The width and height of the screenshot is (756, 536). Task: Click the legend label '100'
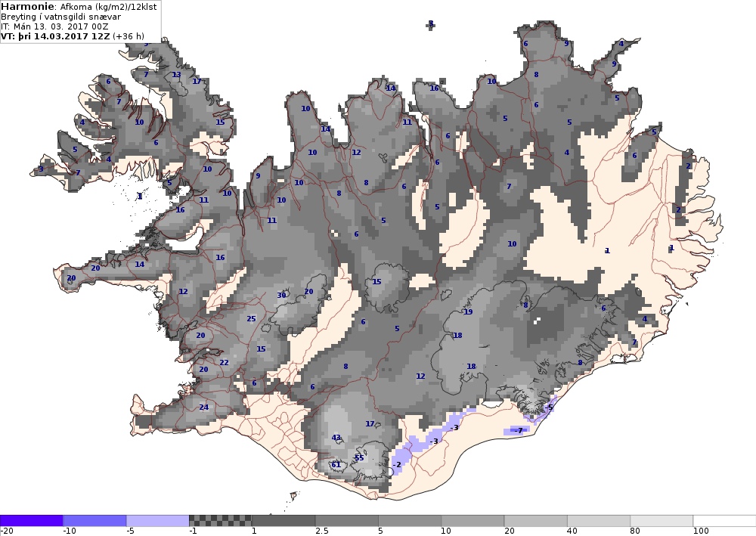point(701,531)
